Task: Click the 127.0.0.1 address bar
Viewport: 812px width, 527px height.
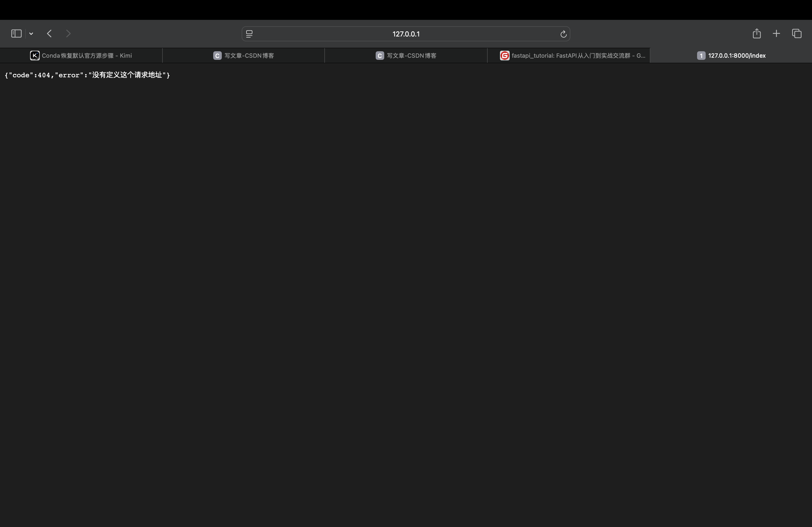Action: point(406,34)
